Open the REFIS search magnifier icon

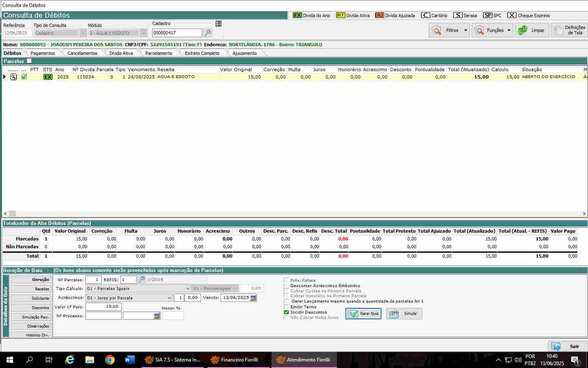coord(141,280)
